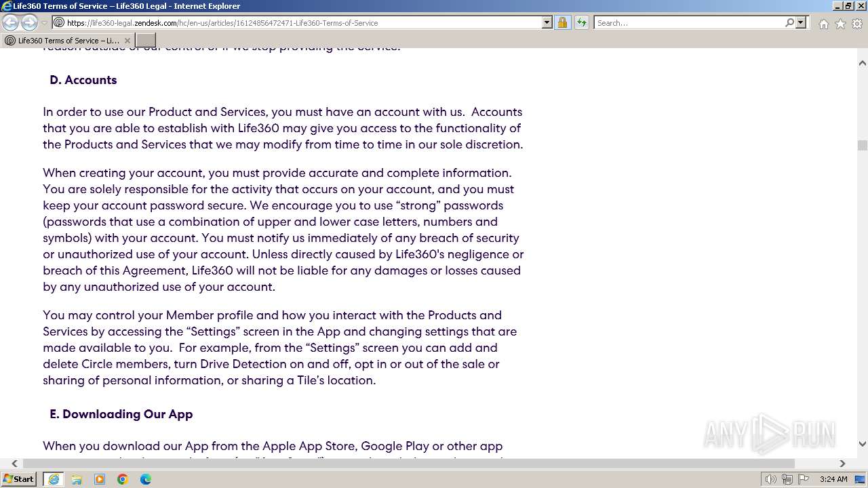Click the site icon in the address bar
Viewport: 868px width, 488px height.
point(60,22)
